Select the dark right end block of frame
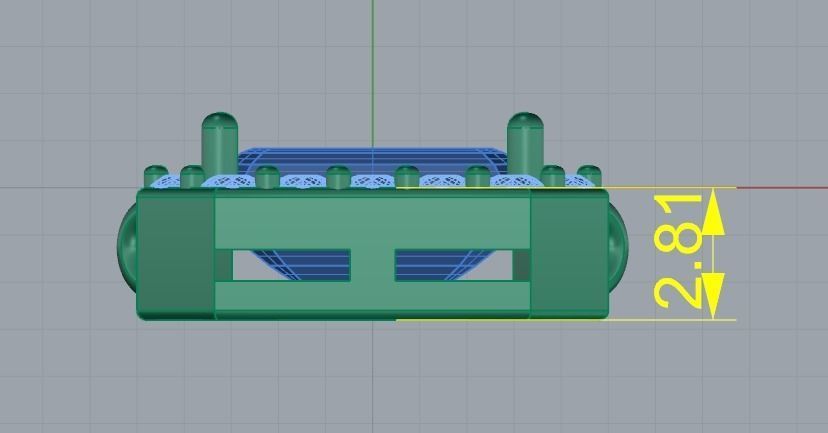Viewport: 828px width, 433px height. (x=569, y=252)
